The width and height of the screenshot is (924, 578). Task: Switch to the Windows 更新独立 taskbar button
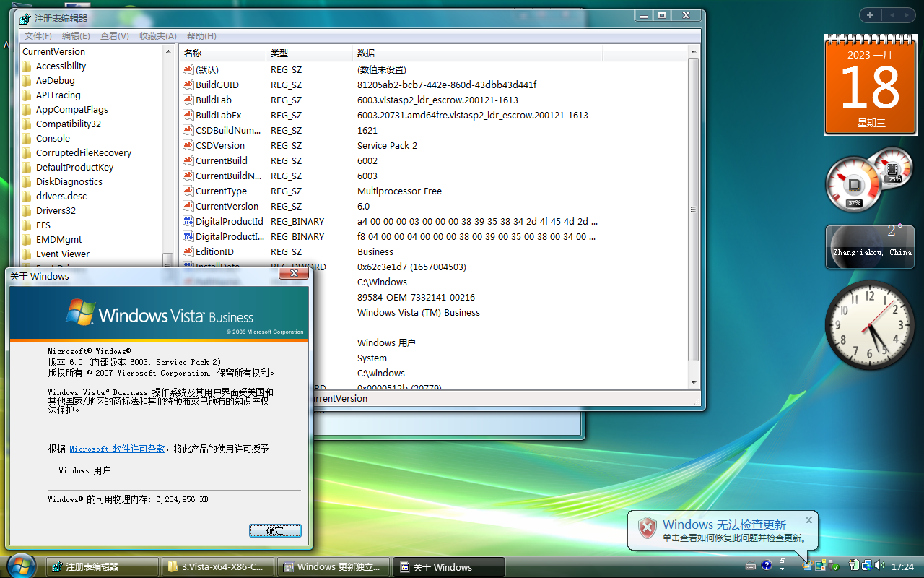click(x=334, y=567)
